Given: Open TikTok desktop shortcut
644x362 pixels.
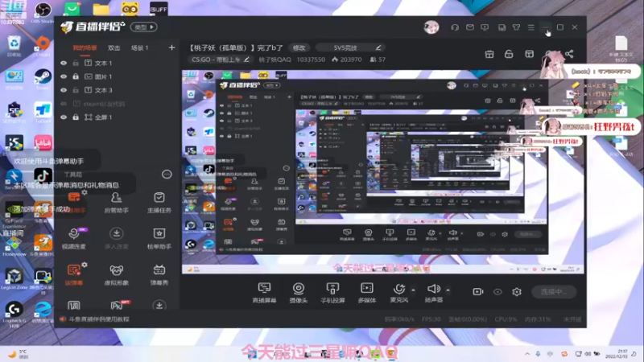Looking at the screenshot, I should pos(43,176).
